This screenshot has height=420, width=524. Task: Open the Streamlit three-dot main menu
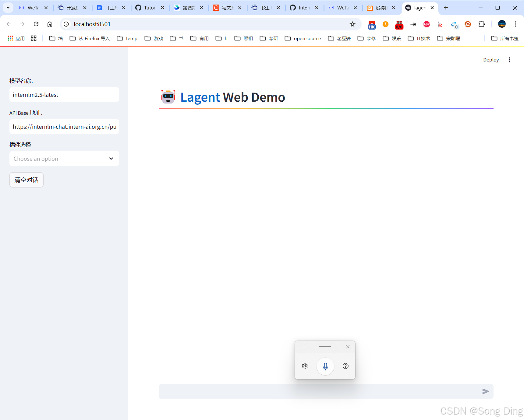[x=509, y=60]
